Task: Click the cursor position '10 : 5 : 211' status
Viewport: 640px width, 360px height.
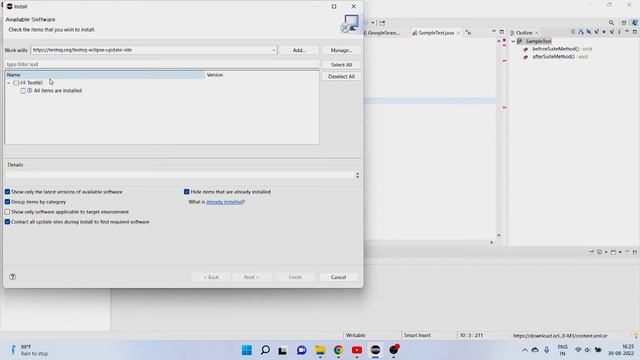Action: 471,336
